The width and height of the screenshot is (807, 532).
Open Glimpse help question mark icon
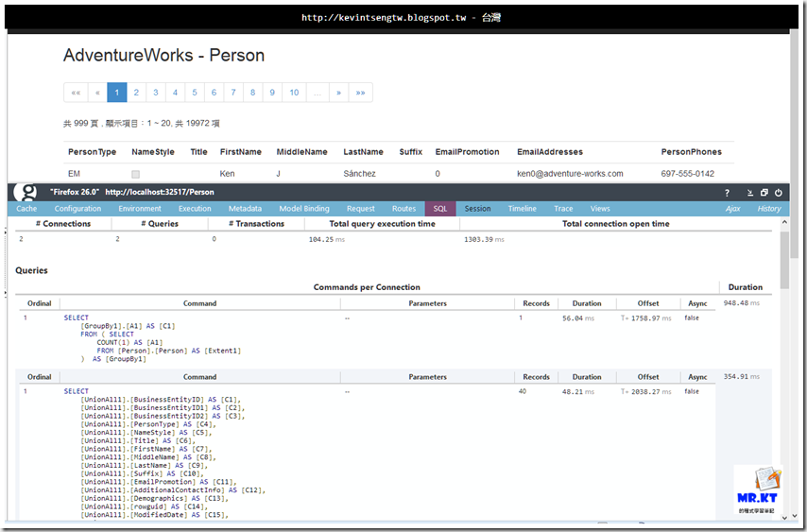727,193
